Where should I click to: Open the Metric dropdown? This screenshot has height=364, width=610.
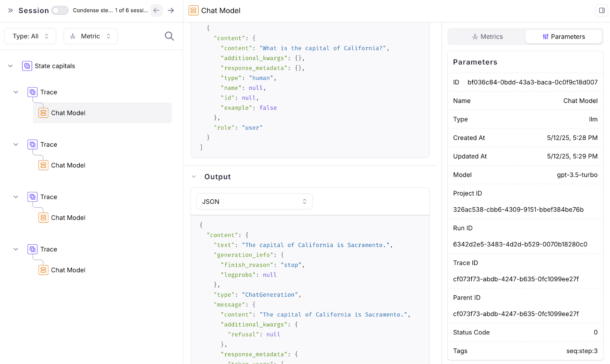tap(90, 36)
